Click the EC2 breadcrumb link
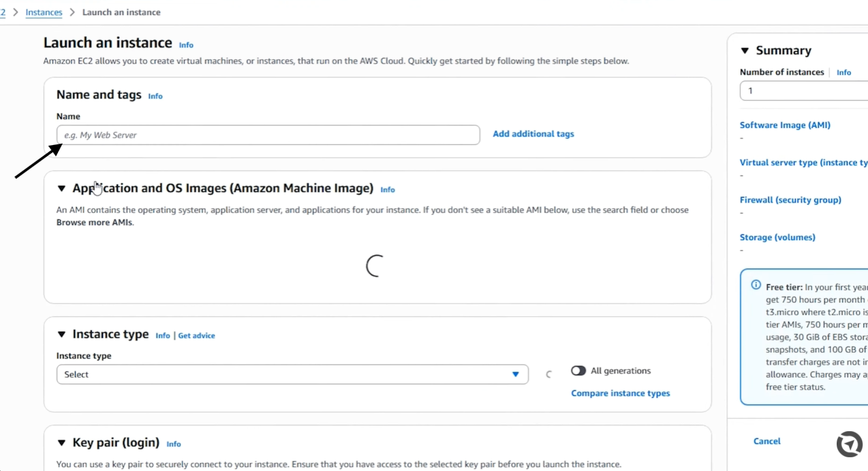 tap(3, 12)
